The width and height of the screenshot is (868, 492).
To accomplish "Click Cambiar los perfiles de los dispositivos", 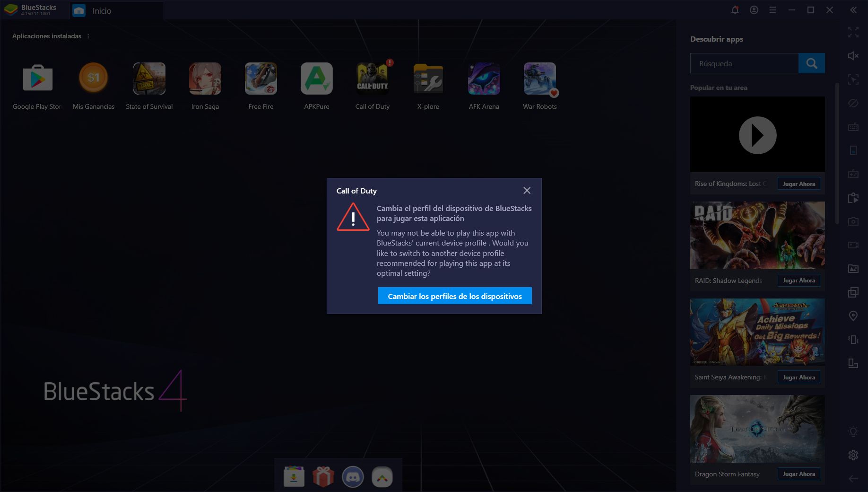I will coord(455,296).
